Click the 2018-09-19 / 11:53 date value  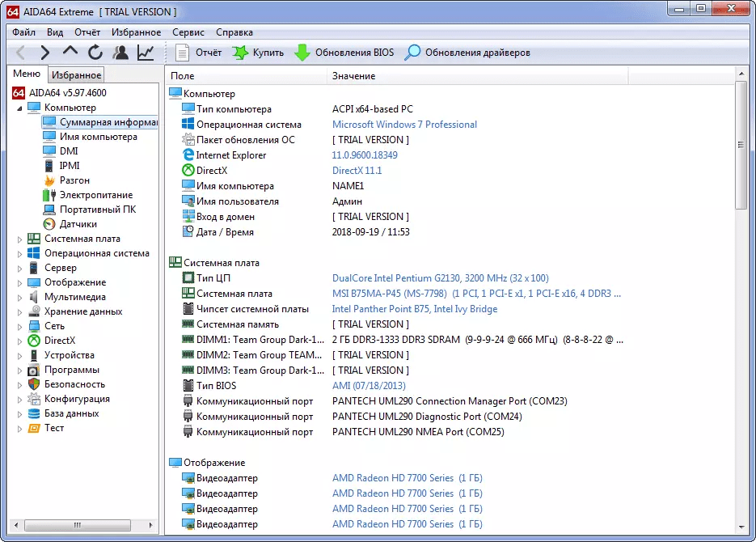371,232
